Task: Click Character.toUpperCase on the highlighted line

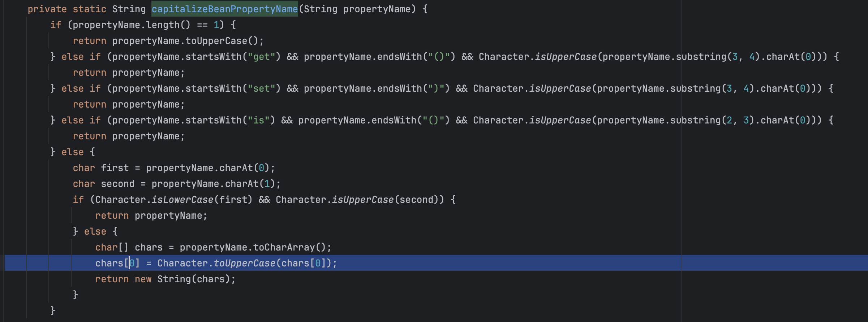Action: [244, 263]
